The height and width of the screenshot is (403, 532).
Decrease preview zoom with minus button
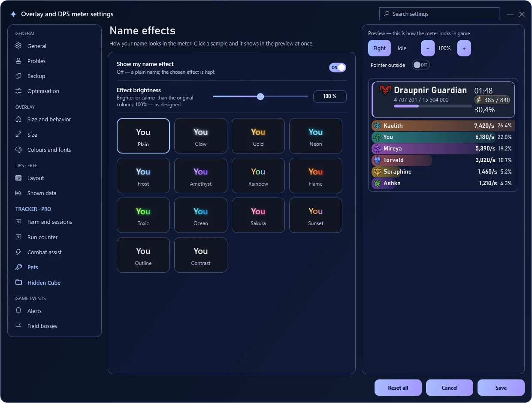click(x=428, y=48)
